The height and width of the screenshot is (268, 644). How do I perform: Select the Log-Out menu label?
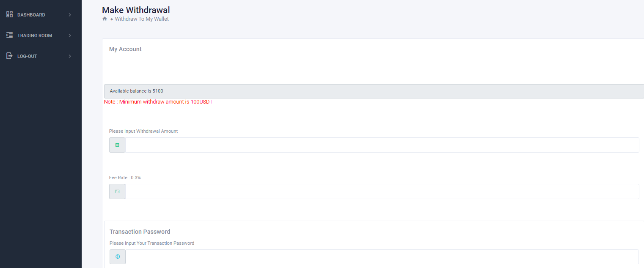[x=27, y=56]
